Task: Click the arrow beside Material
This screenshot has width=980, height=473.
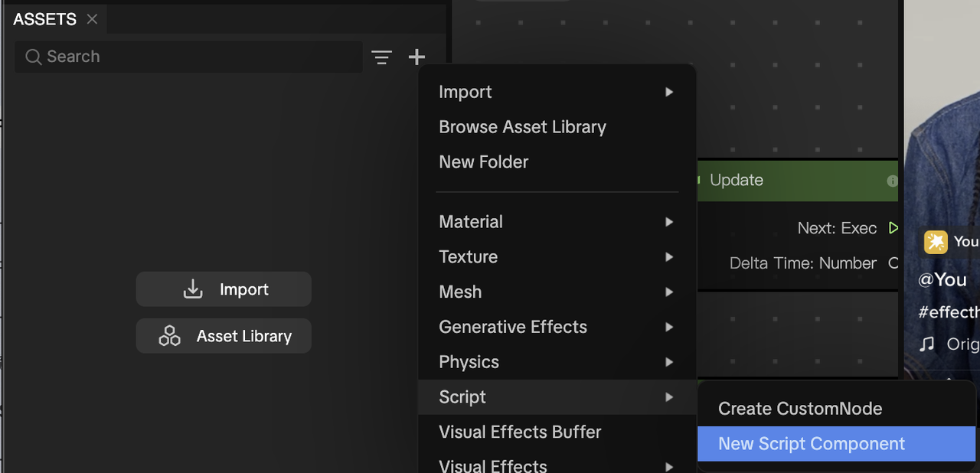Action: [x=669, y=222]
